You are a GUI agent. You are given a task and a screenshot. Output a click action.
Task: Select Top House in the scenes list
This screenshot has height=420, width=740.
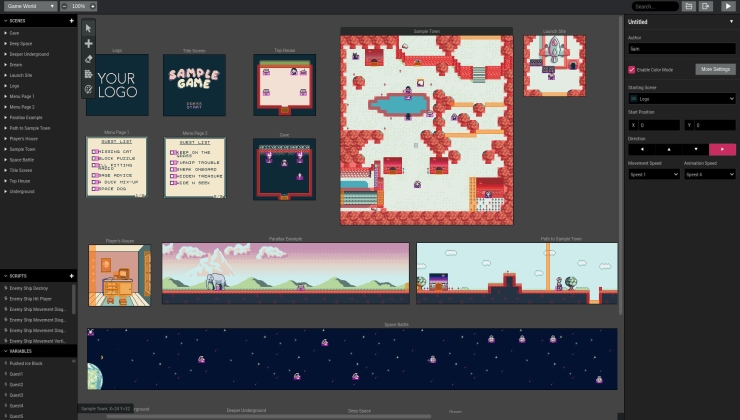[38, 181]
